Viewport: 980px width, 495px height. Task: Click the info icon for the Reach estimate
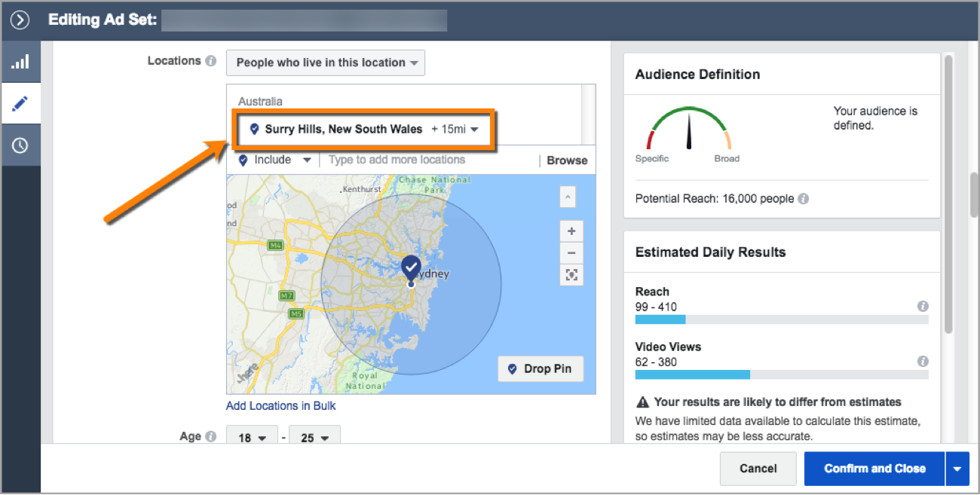click(x=923, y=307)
